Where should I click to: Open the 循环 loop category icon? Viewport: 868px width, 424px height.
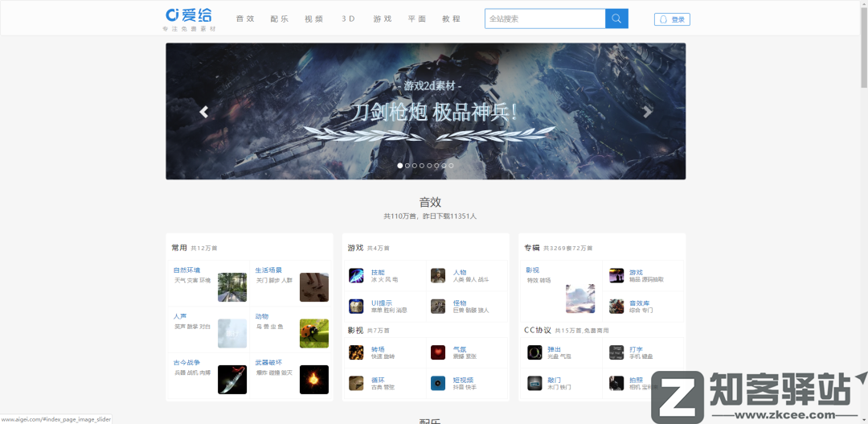356,383
